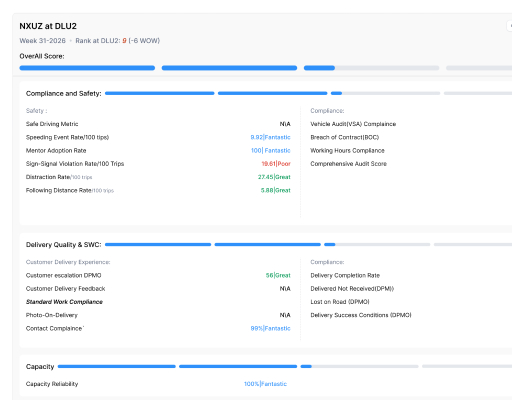
Task: Click the Week 31-2026 label
Action: [x=42, y=41]
